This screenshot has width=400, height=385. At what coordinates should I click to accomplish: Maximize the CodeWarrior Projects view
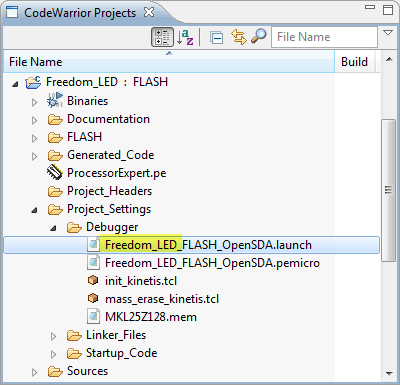(x=388, y=10)
